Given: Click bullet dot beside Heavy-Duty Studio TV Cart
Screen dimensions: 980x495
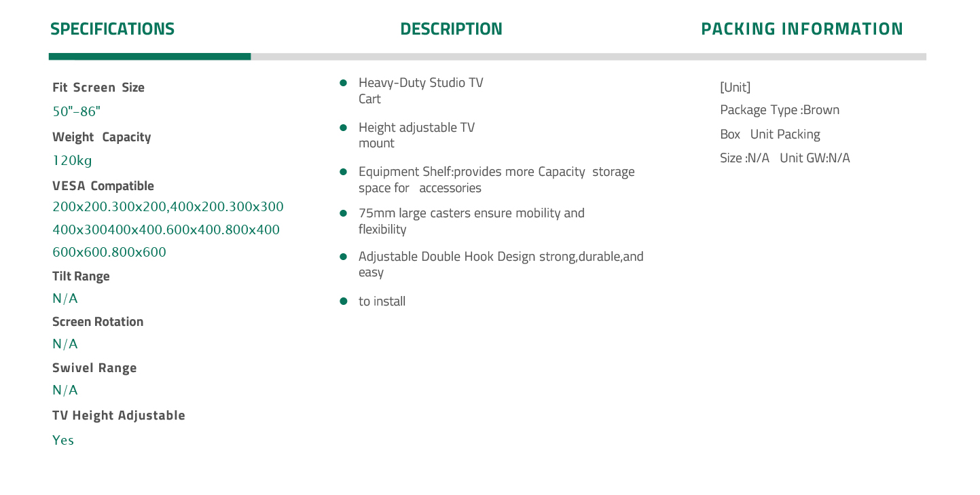Looking at the screenshot, I should [x=344, y=83].
